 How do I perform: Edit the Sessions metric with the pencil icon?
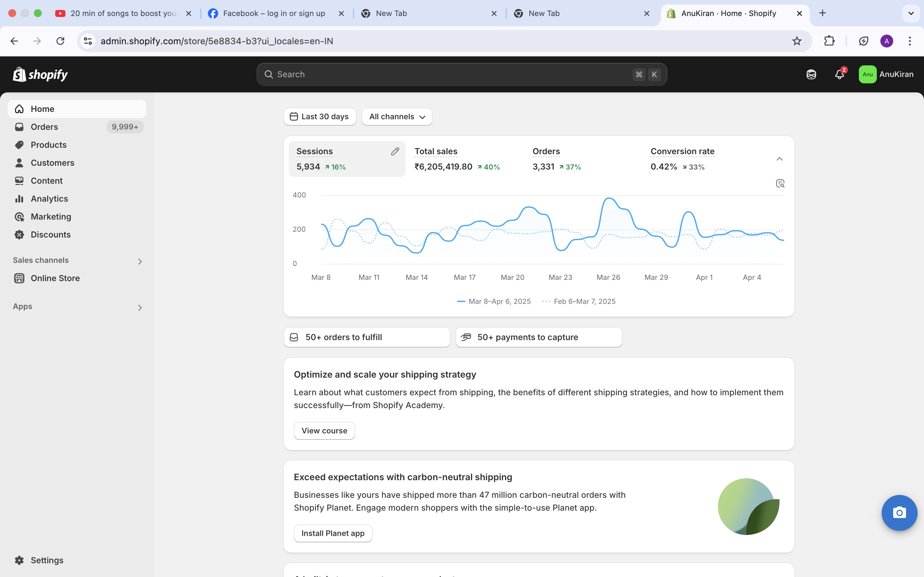395,151
